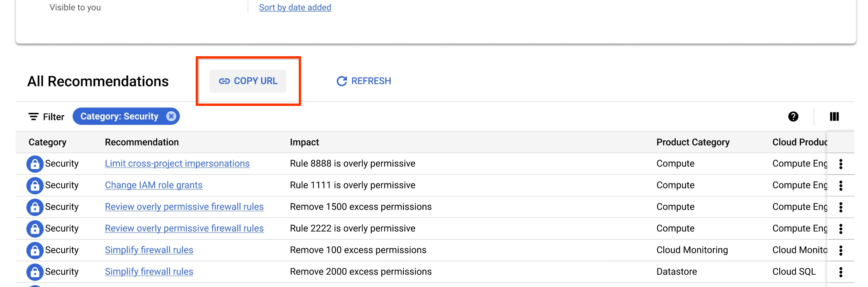The image size is (868, 287).
Task: Open firewall rules link for Remove 1500 permissions
Action: [184, 207]
